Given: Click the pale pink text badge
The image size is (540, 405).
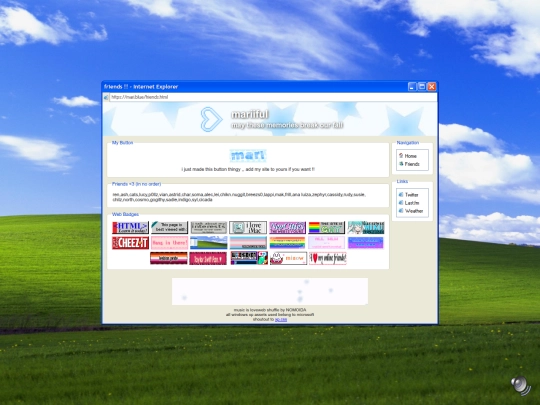Looking at the screenshot, I should (326, 243).
